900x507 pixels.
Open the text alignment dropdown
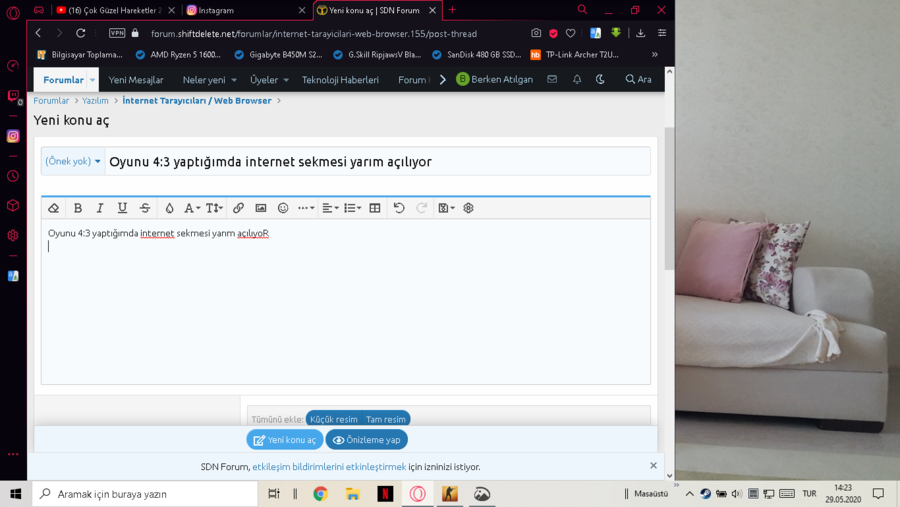[330, 208]
